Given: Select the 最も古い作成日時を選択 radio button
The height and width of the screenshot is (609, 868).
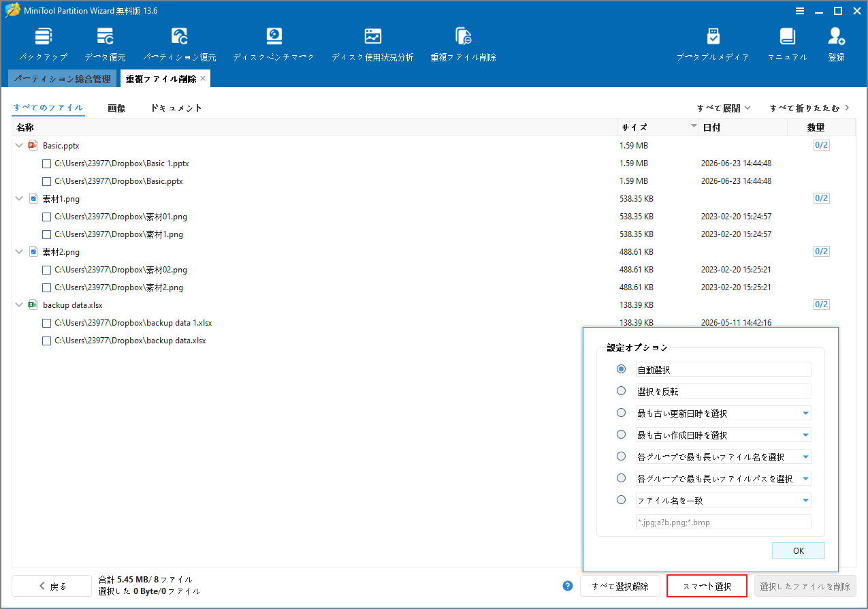Looking at the screenshot, I should click(621, 435).
